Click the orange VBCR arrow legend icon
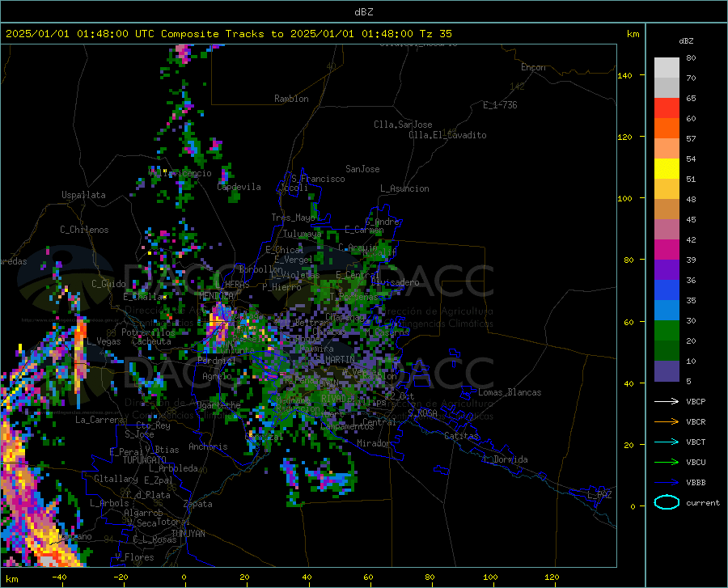The image size is (728, 588). [x=667, y=422]
